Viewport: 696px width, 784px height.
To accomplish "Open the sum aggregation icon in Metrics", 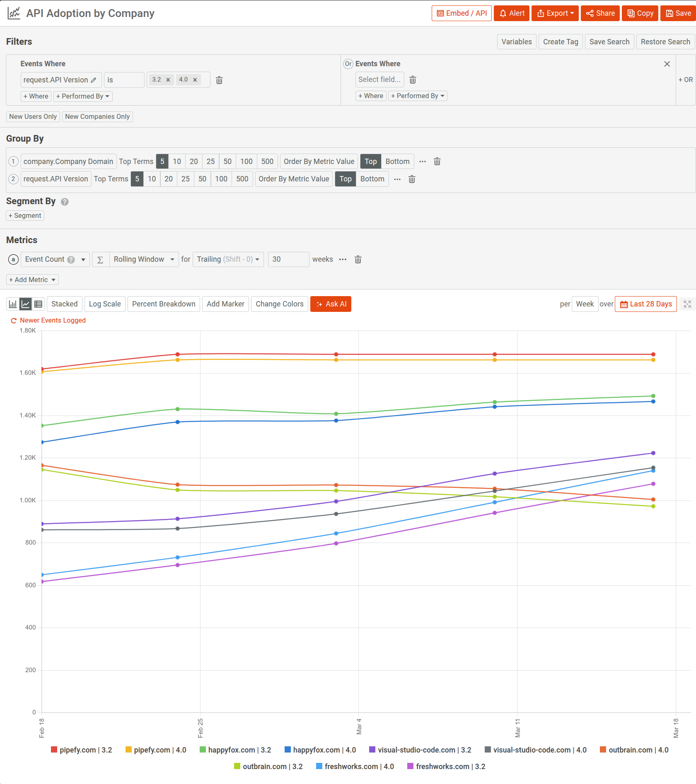I will click(100, 259).
